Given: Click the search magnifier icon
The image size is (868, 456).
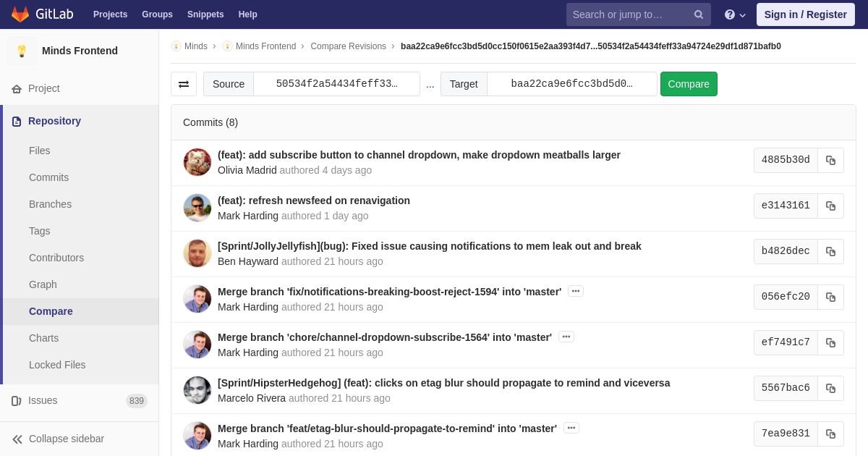Looking at the screenshot, I should click(x=699, y=14).
